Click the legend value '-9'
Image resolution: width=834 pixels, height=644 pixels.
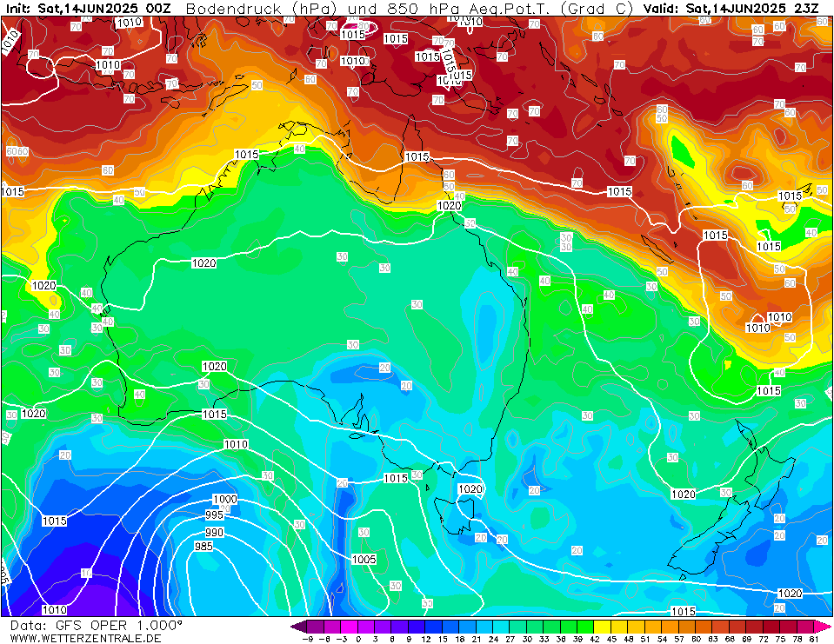307,639
